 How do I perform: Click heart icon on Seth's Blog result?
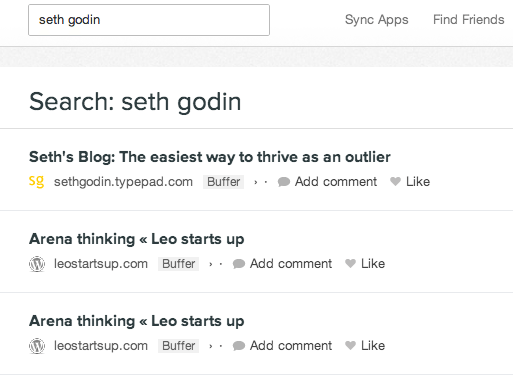[395, 182]
